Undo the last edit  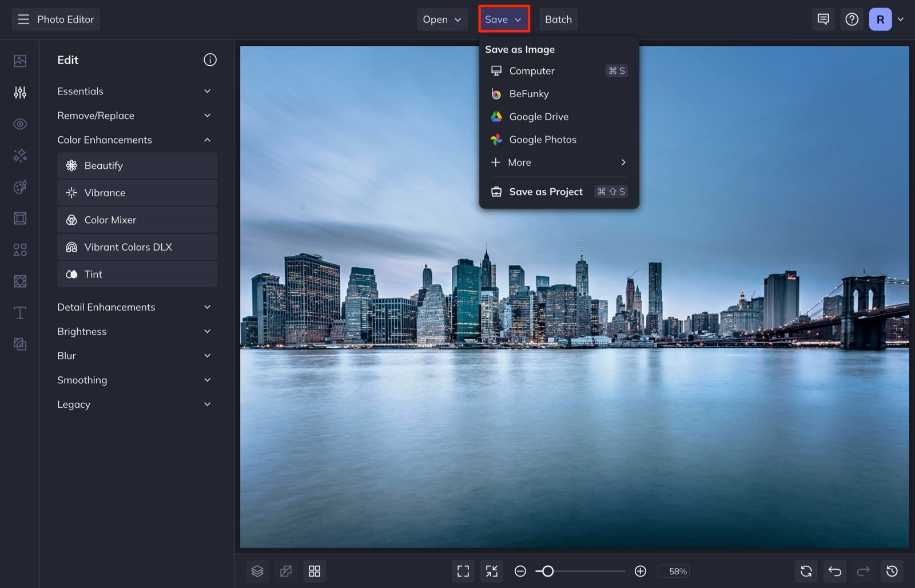click(834, 571)
